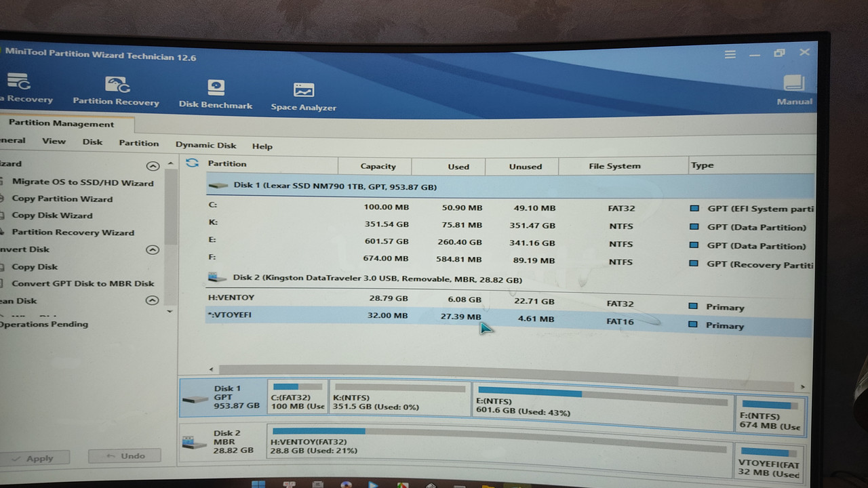This screenshot has height=488, width=868.
Task: Open the Help menu
Action: coord(262,146)
